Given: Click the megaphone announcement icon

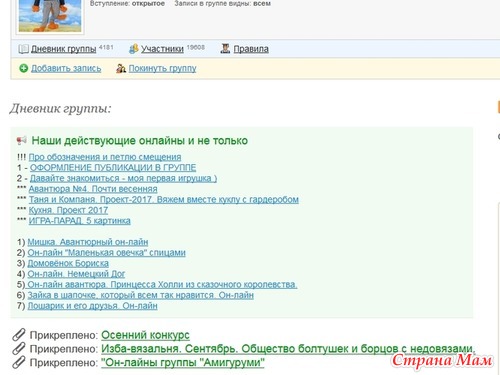Looking at the screenshot, I should click(22, 140).
